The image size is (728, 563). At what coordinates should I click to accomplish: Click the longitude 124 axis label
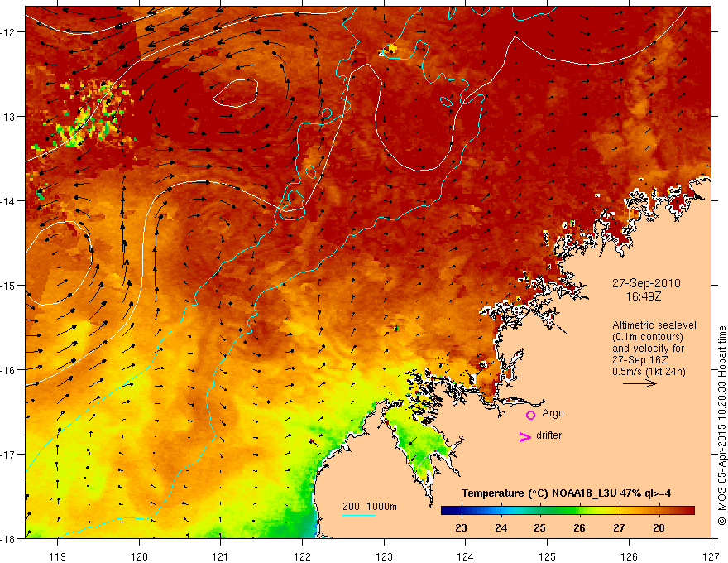466,556
